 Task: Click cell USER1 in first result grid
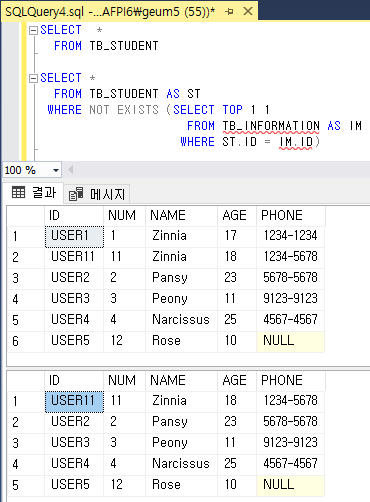pos(74,237)
